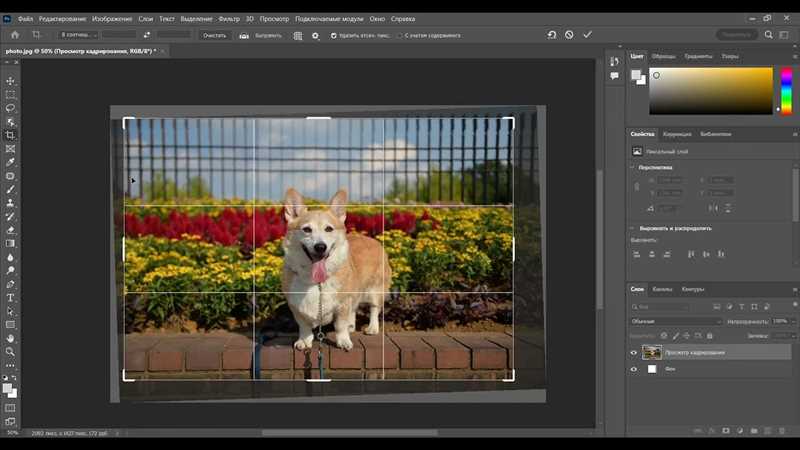800x450 pixels.
Task: Click the Straighten level icon
Action: tap(244, 36)
